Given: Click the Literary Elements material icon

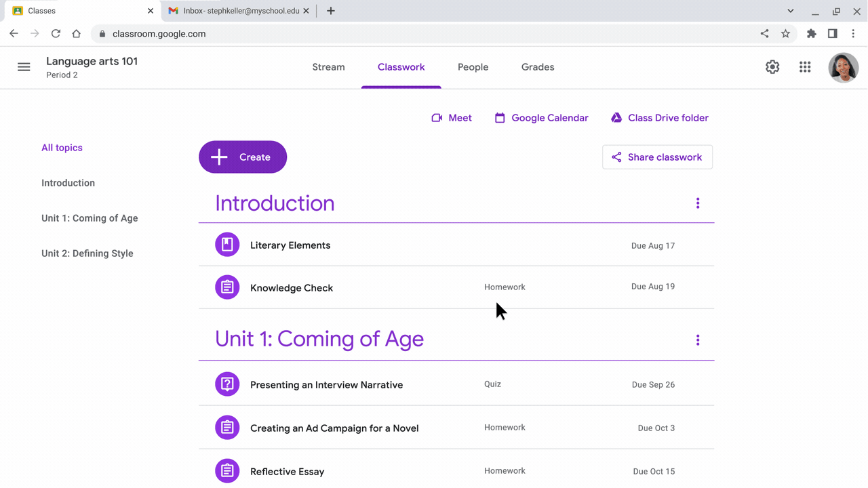Looking at the screenshot, I should point(227,245).
